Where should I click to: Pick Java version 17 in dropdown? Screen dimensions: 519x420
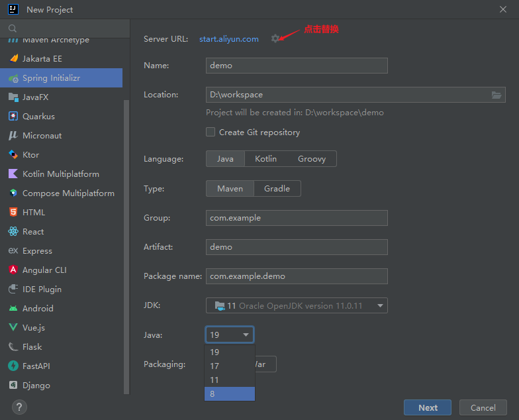(229, 366)
